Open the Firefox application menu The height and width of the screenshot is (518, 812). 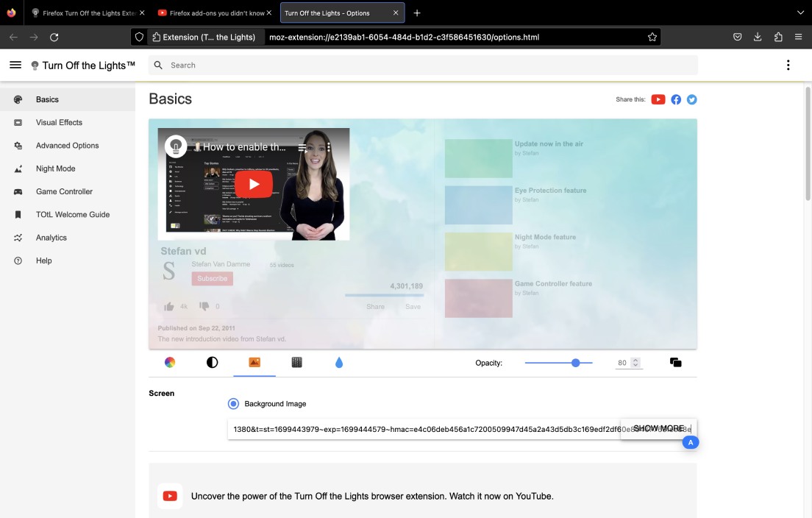(799, 38)
